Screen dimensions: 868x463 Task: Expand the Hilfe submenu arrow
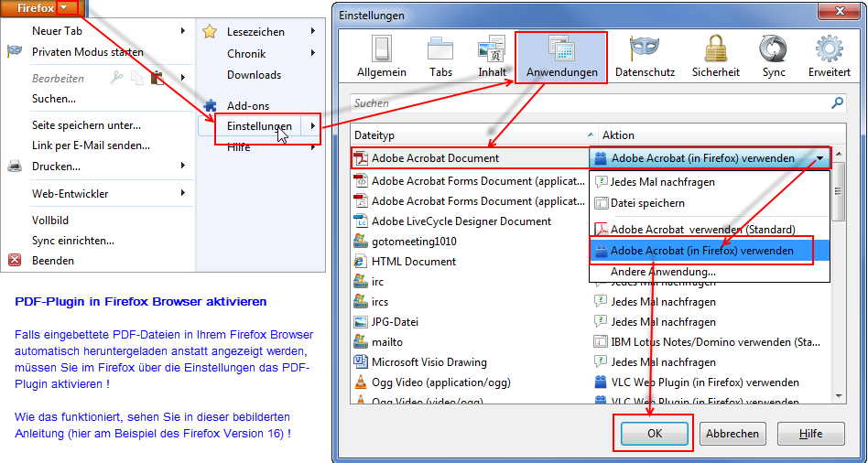coord(313,147)
